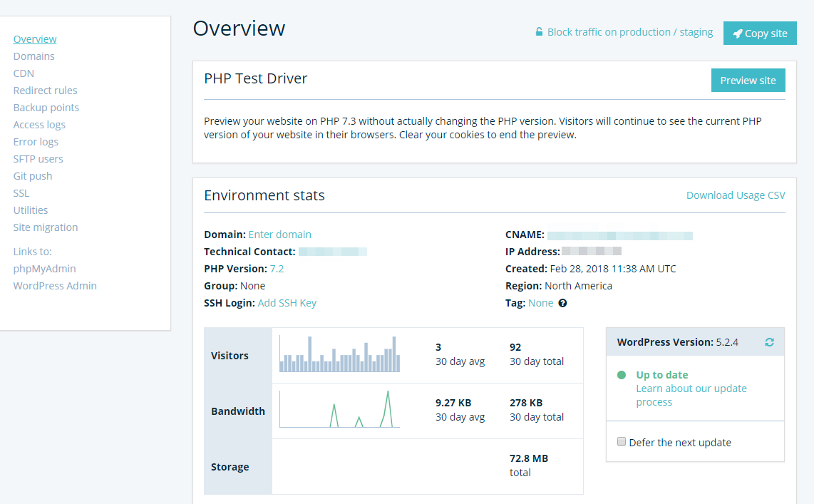
Task: Click Block traffic on production / staging
Action: click(629, 32)
